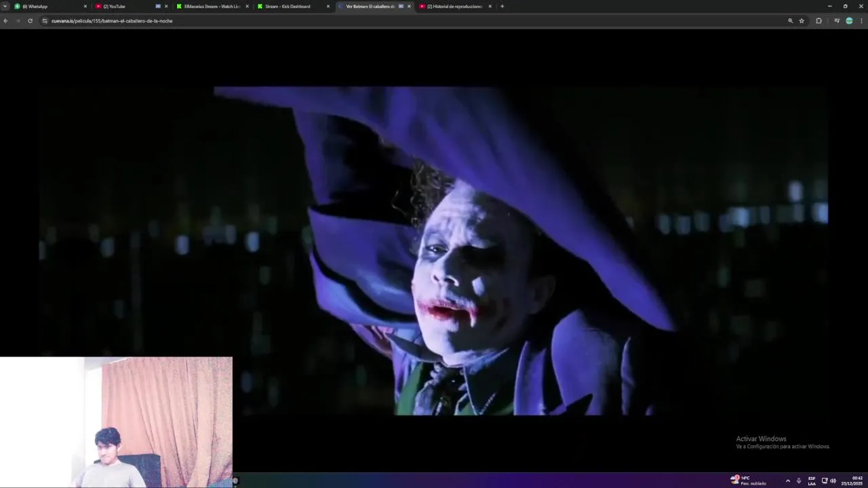The height and width of the screenshot is (488, 868).
Task: Close the ElMacarius Stream tab
Action: [247, 6]
